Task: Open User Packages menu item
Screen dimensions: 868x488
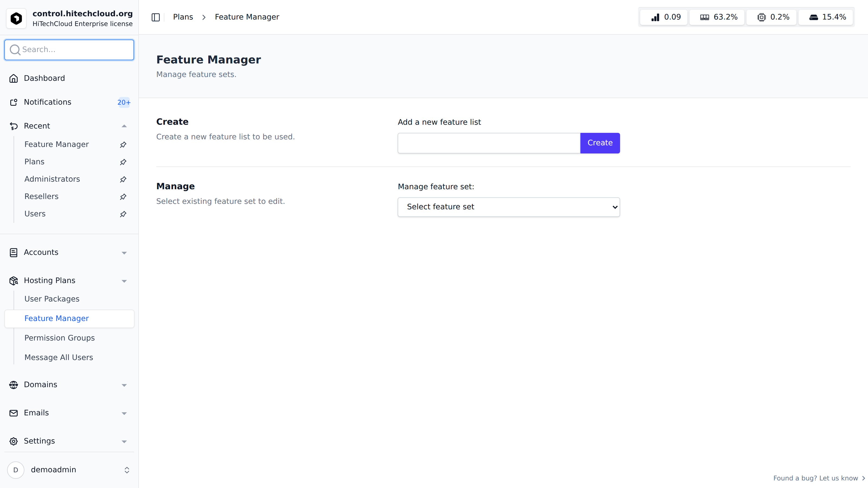Action: pyautogui.click(x=52, y=299)
